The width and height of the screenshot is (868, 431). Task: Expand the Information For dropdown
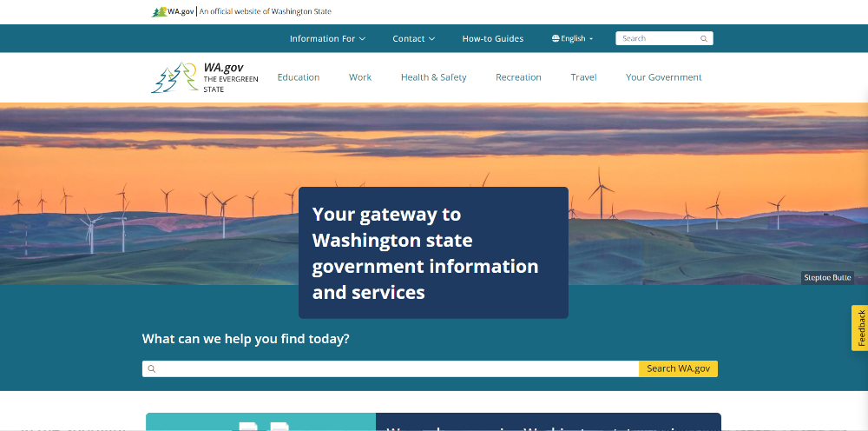[328, 39]
